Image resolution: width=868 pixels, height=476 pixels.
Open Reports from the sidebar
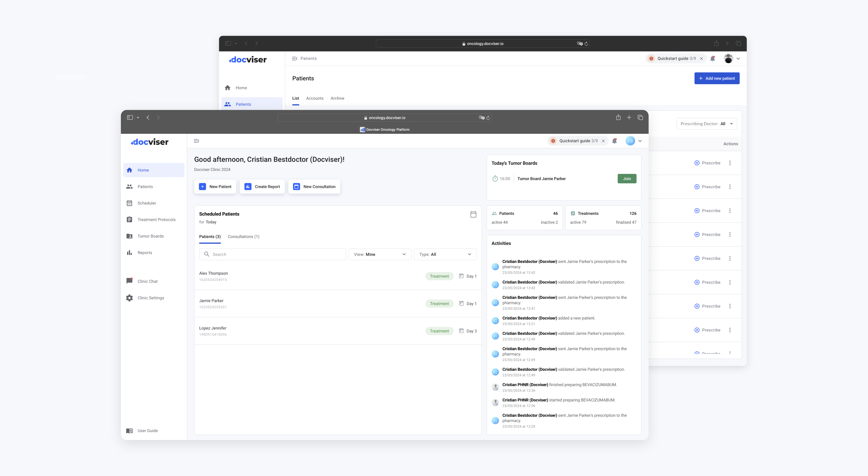(x=154, y=252)
